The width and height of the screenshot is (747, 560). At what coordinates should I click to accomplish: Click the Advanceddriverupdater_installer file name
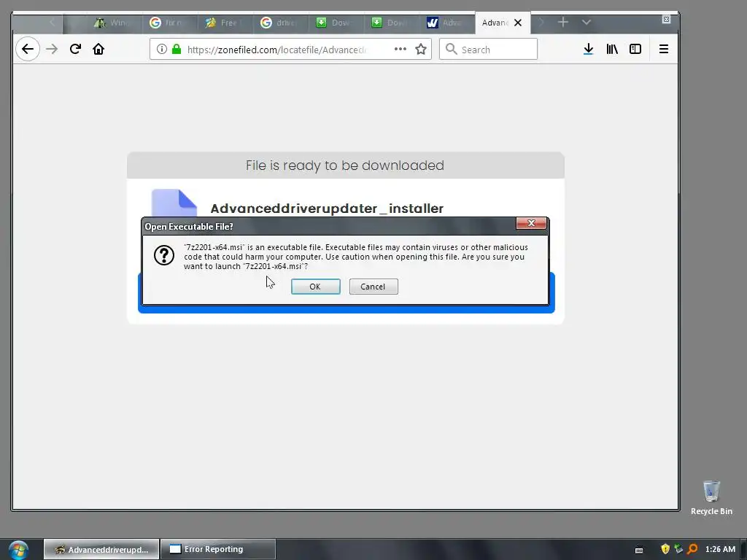[327, 209]
